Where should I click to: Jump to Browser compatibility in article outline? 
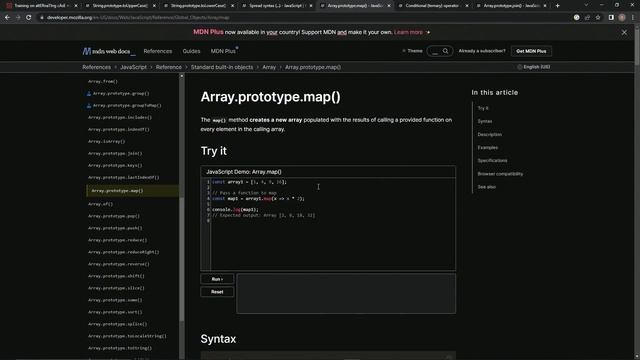(x=500, y=174)
